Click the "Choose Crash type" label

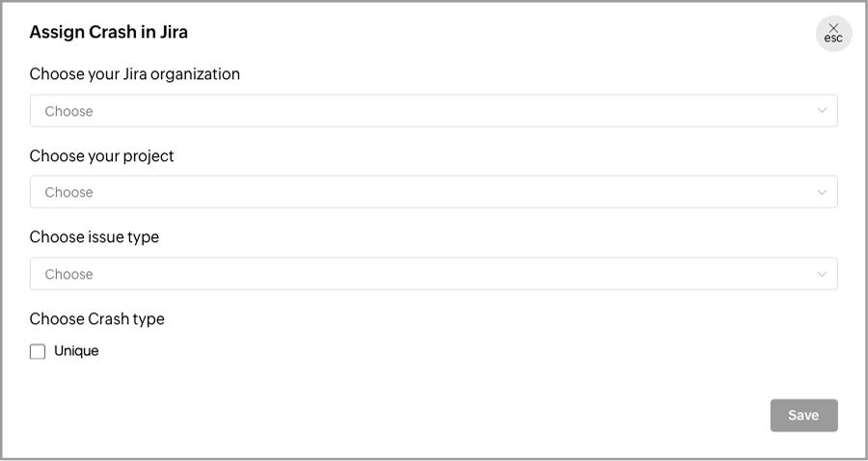point(96,319)
